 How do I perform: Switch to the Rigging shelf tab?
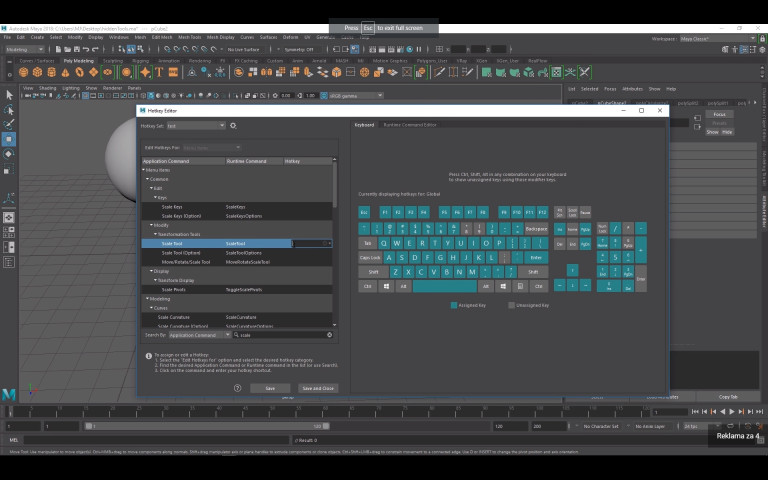click(141, 61)
